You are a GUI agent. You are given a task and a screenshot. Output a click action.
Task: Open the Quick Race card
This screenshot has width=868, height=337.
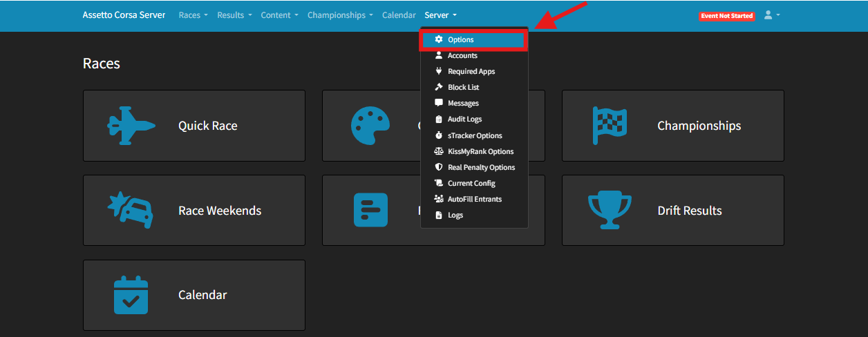coord(194,126)
